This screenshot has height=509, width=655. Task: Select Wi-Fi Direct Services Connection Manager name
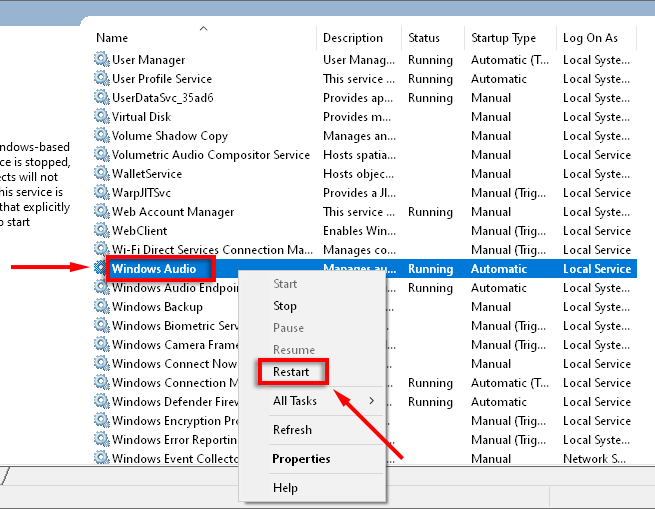pos(212,250)
